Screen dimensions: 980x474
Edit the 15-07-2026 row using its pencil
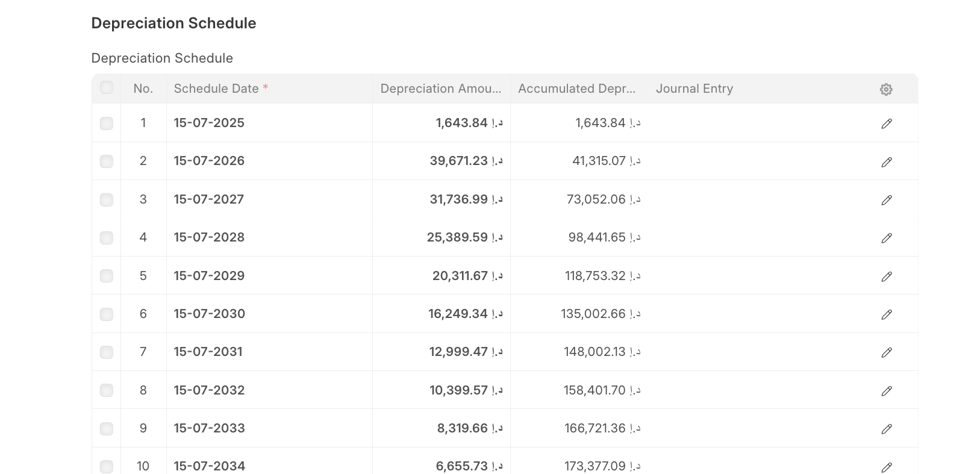click(886, 162)
